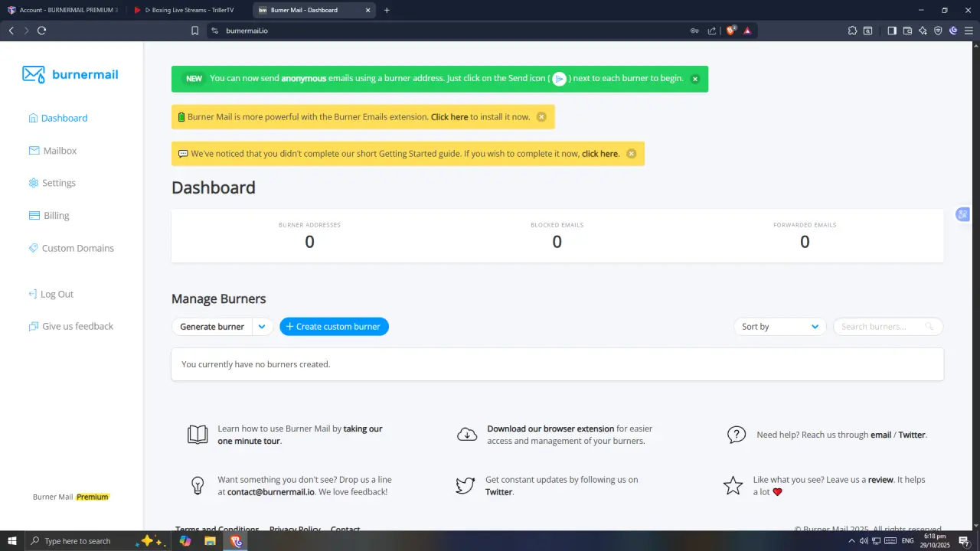
Task: Open Give us feedback in sidebar
Action: [71, 326]
